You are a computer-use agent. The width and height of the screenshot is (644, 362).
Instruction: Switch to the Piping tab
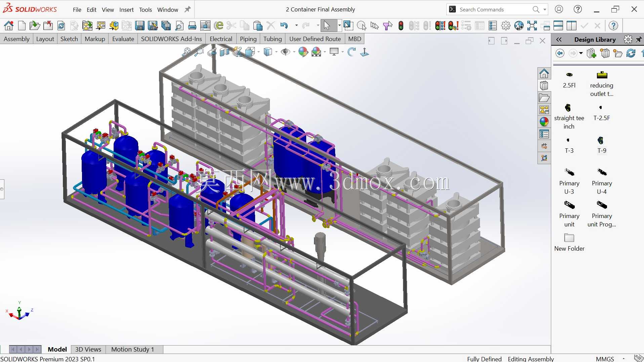[248, 39]
